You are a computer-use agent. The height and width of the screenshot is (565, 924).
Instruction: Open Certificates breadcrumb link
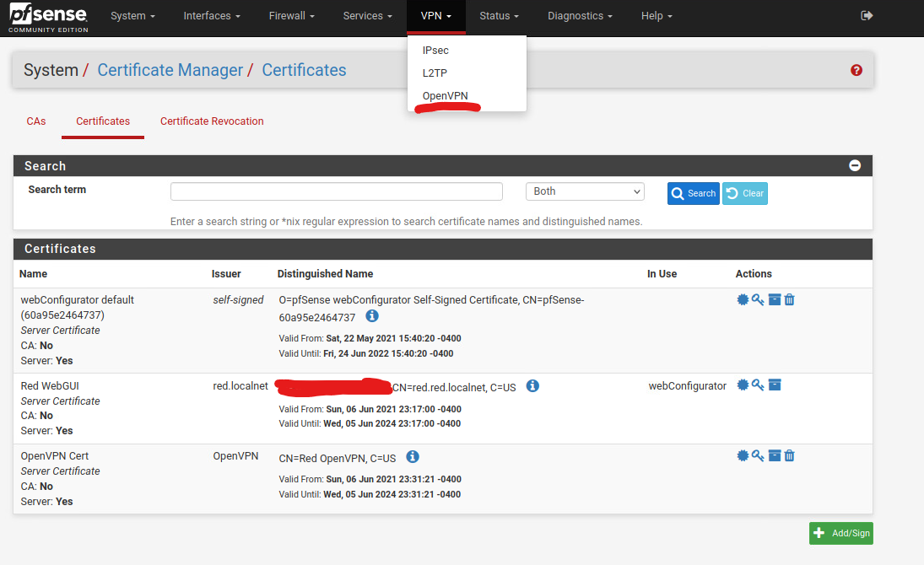point(304,70)
